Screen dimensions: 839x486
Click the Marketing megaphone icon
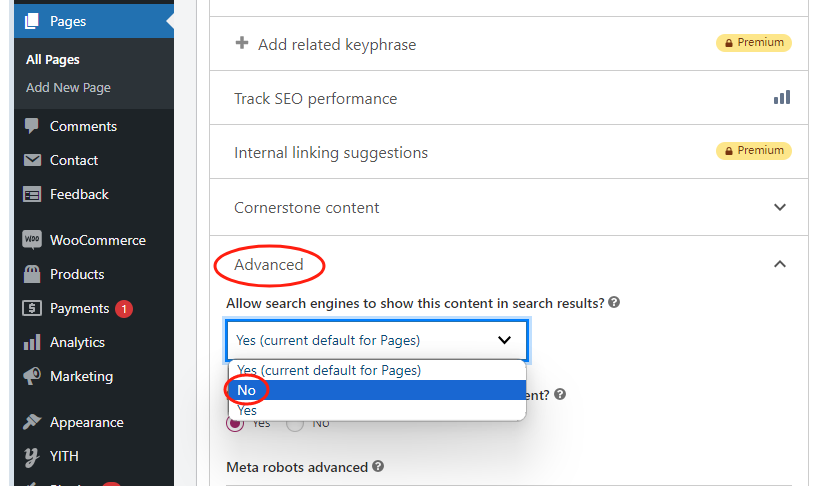32,376
